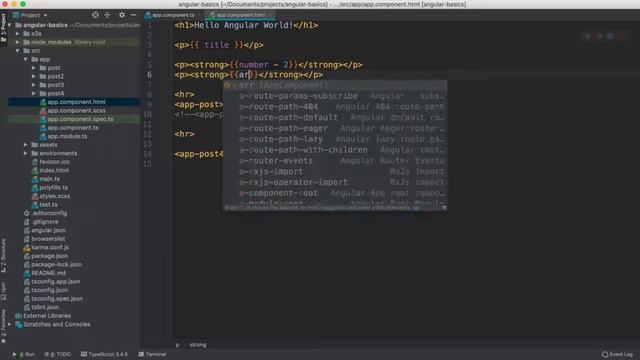Click the index.html file icon
This screenshot has height=360, width=640.
coord(35,171)
